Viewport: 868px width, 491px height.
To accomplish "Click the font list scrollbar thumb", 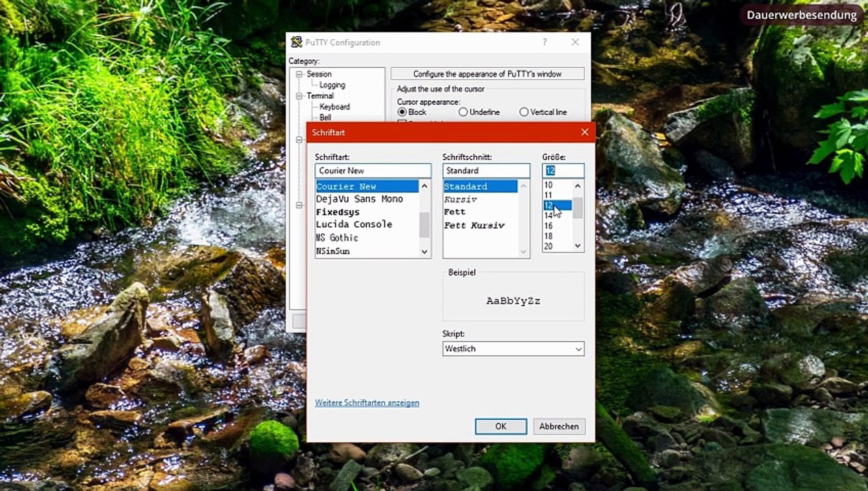I will coord(424,224).
